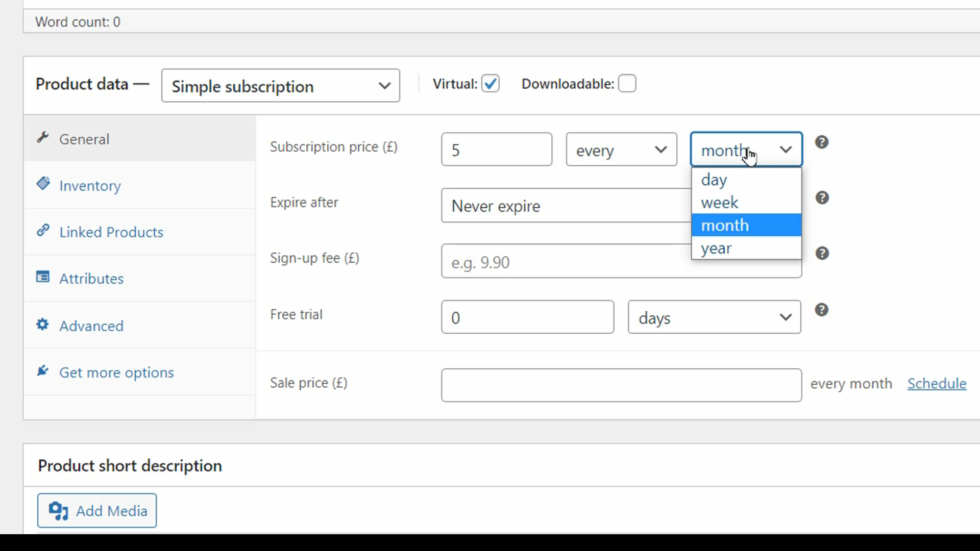Screen dimensions: 980x551
Task: Click the Schedule sale price link
Action: click(x=937, y=383)
